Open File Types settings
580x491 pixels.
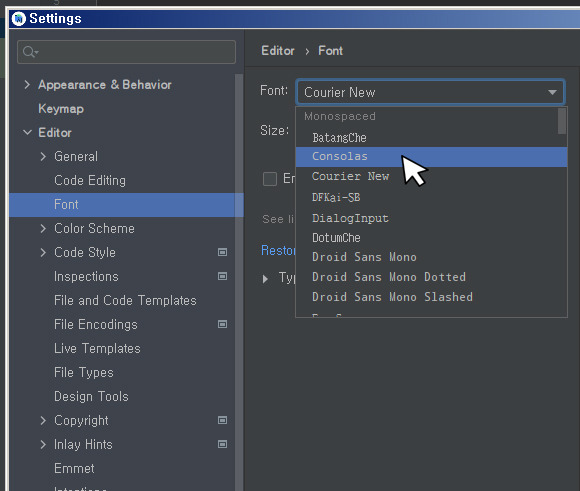point(84,373)
